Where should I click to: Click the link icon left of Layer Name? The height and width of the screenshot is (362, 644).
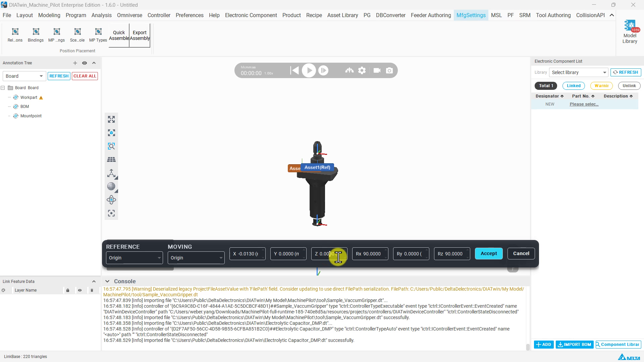tap(3, 290)
